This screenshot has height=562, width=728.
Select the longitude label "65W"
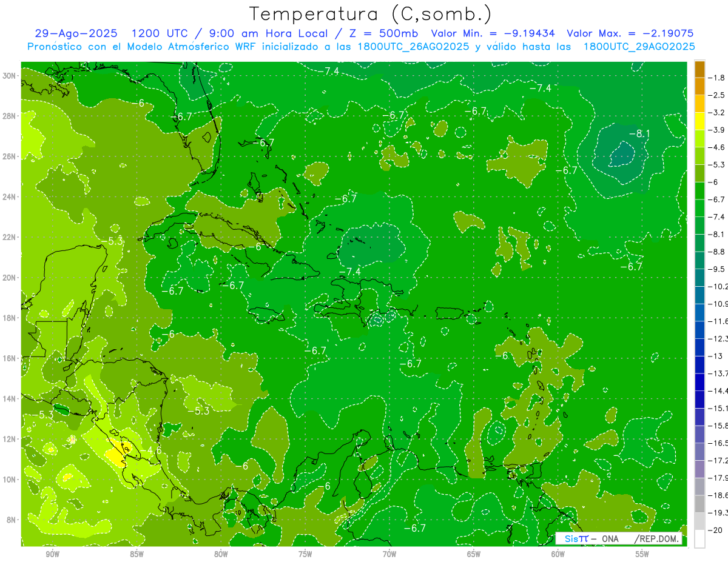pyautogui.click(x=474, y=555)
